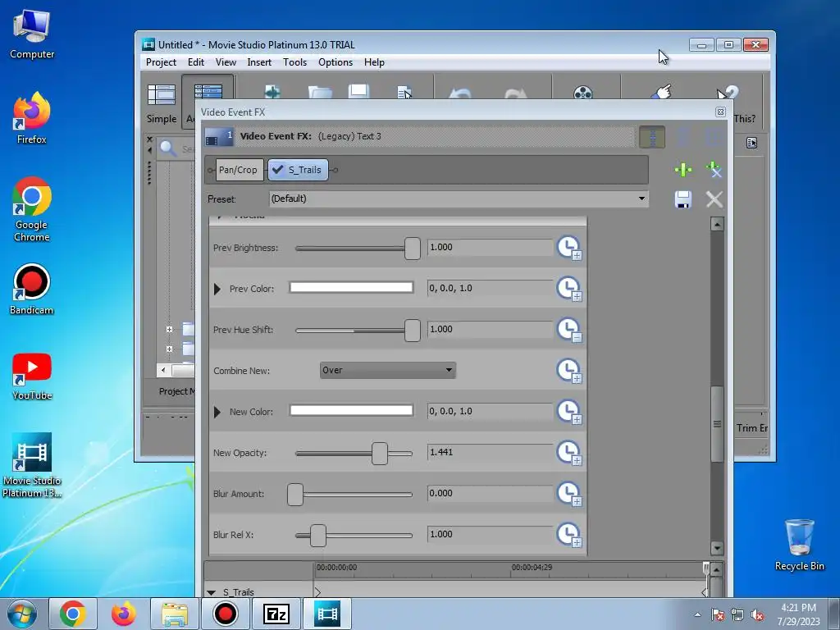Screen dimensions: 840x630
Task: Save the preset with the floppy icon
Action: click(x=683, y=200)
